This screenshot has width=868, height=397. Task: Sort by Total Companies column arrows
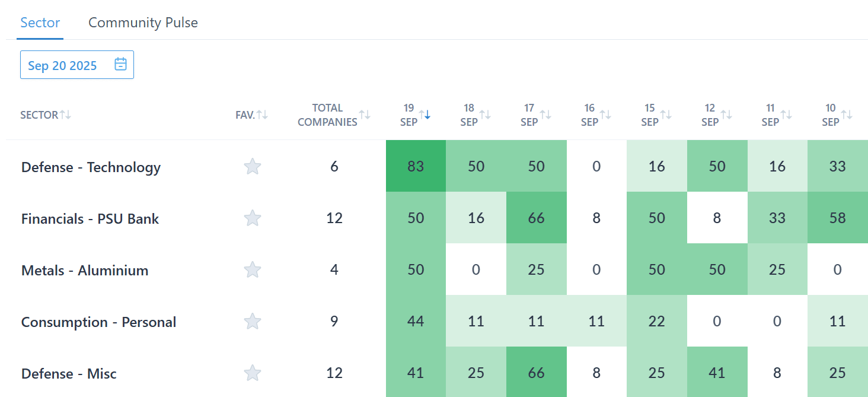365,115
